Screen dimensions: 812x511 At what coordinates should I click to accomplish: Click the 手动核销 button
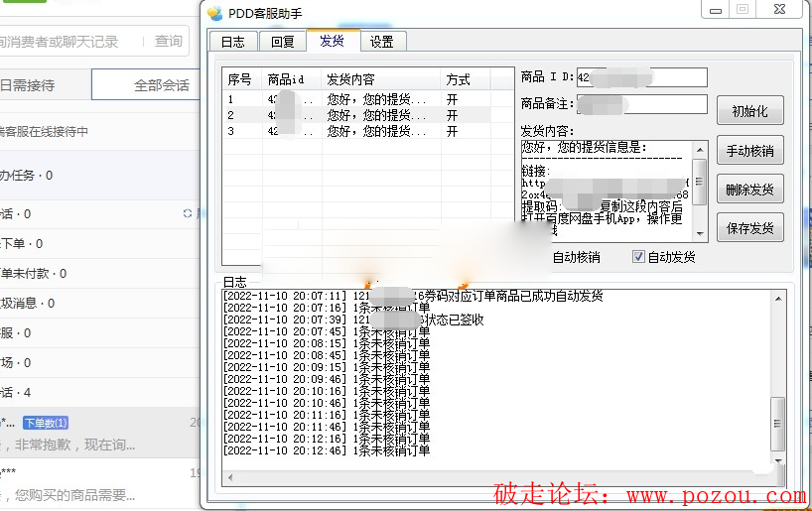pos(749,150)
